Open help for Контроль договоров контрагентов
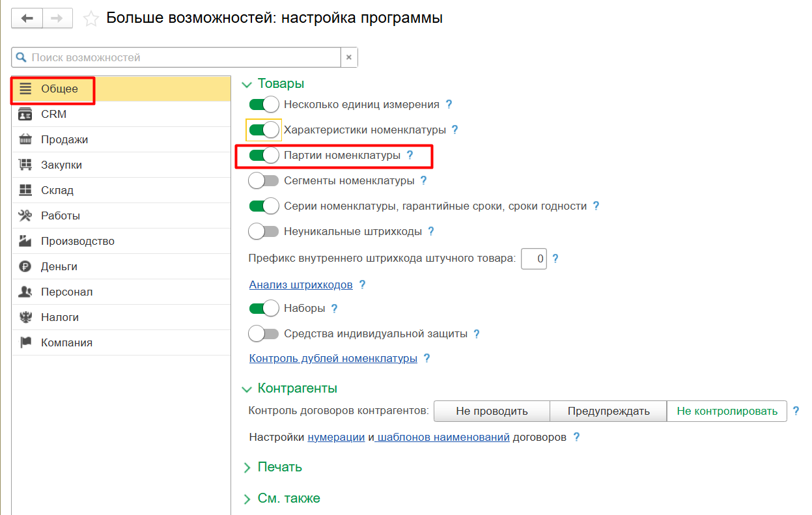The image size is (812, 515). click(796, 411)
